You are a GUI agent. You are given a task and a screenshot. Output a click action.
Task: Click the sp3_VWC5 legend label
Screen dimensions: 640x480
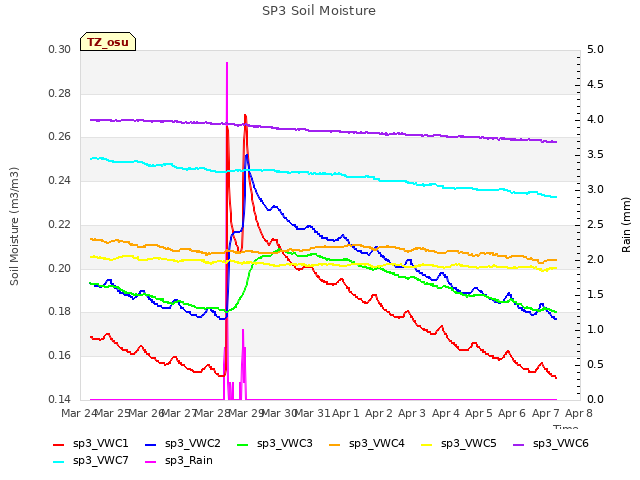point(469,443)
